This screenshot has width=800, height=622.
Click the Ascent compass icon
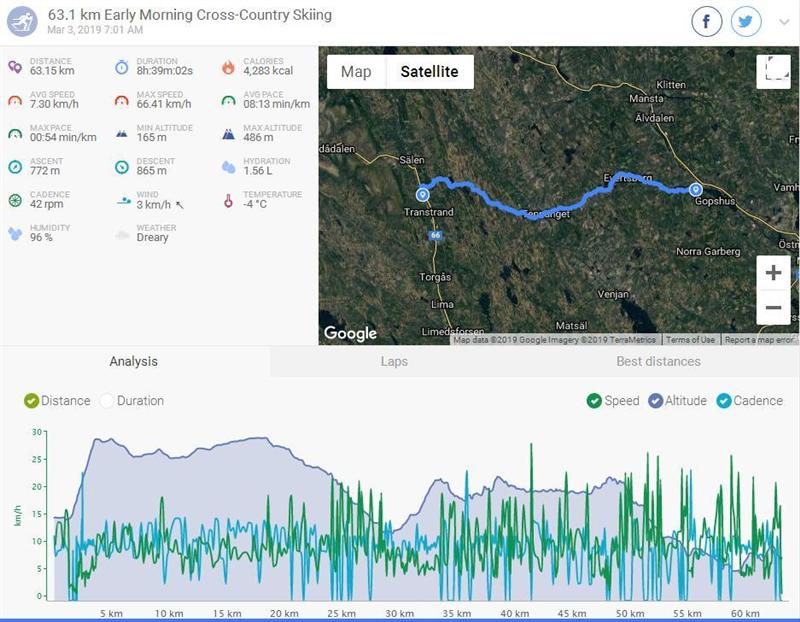pos(15,167)
